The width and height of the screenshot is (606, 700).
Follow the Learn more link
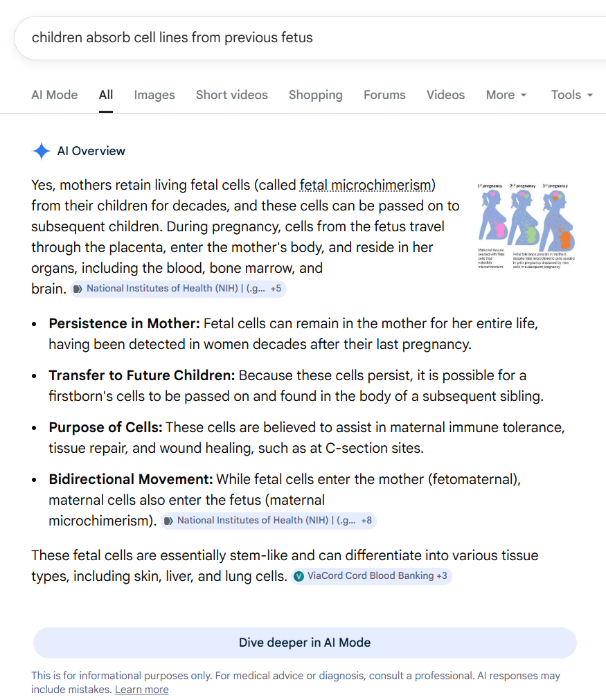click(141, 690)
